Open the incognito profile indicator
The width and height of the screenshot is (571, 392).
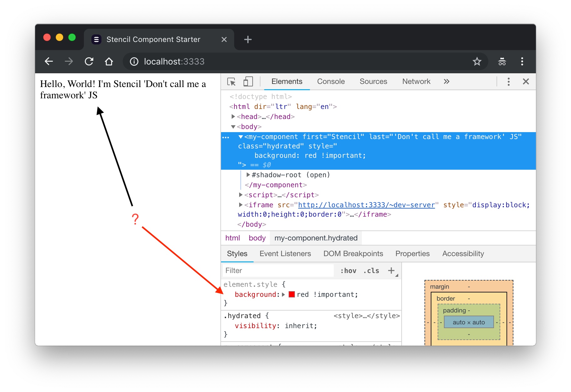point(502,61)
